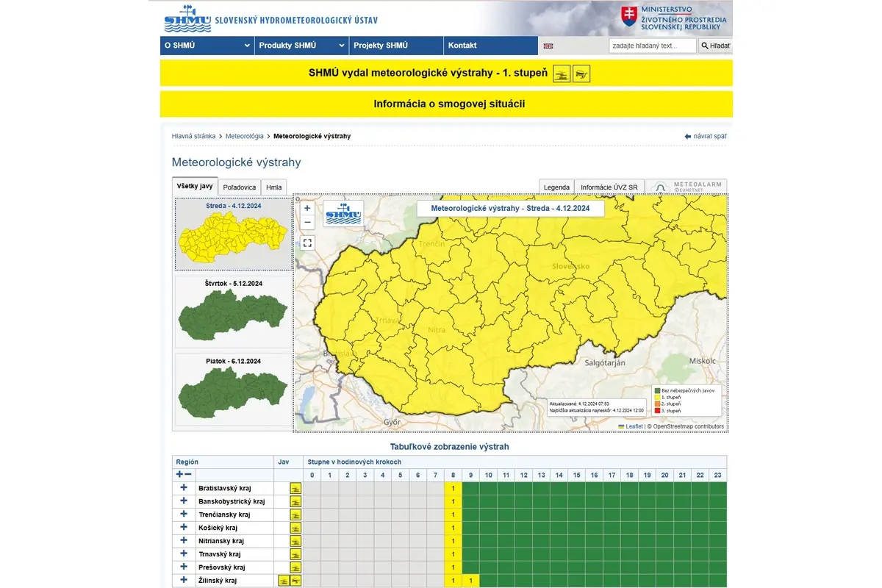Follow the návrat späť link
This screenshot has width=882, height=588.
[x=705, y=136]
